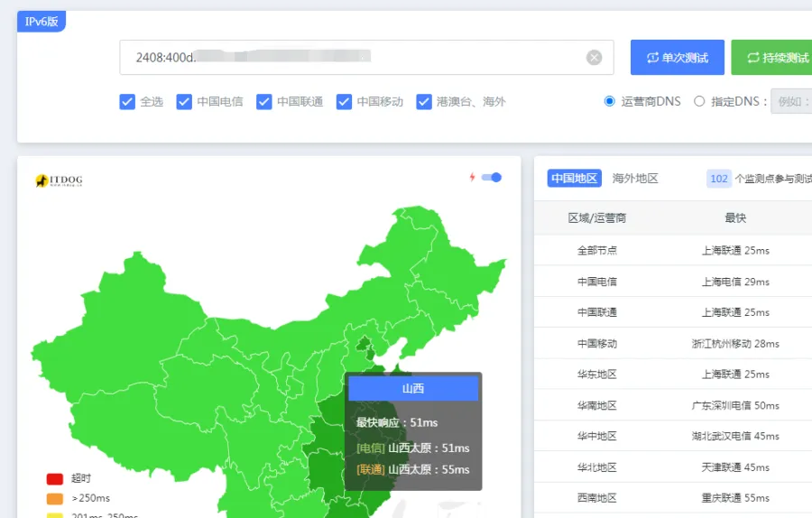Select the 运营商DNS radio button
This screenshot has height=518, width=812.
610,101
